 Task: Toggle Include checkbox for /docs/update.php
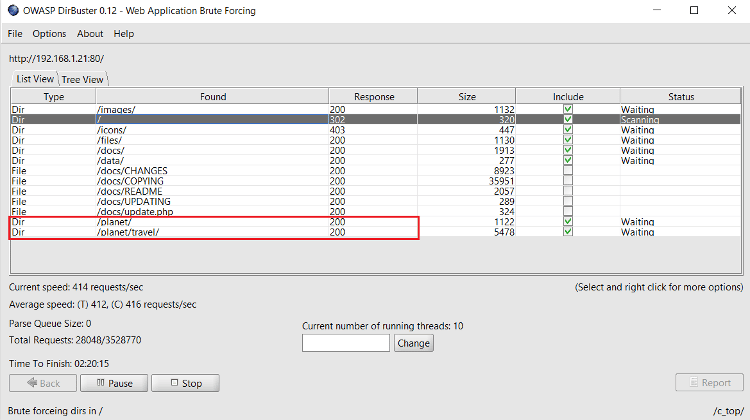[x=568, y=212]
